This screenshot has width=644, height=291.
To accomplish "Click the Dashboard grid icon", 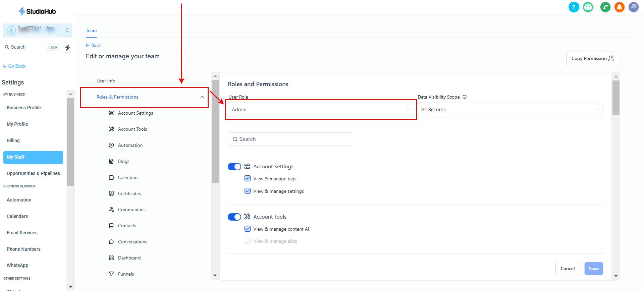I will pos(111,258).
